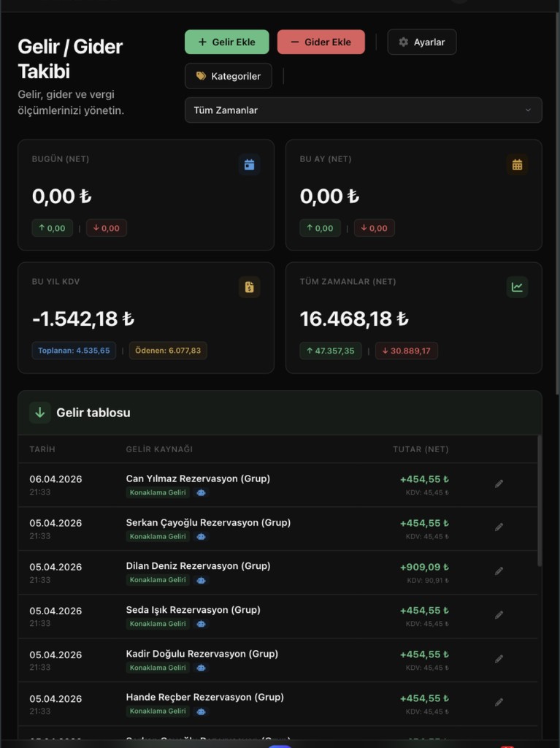Sort by Tarih column header
Screen dimensions: 560x748
[x=42, y=449]
